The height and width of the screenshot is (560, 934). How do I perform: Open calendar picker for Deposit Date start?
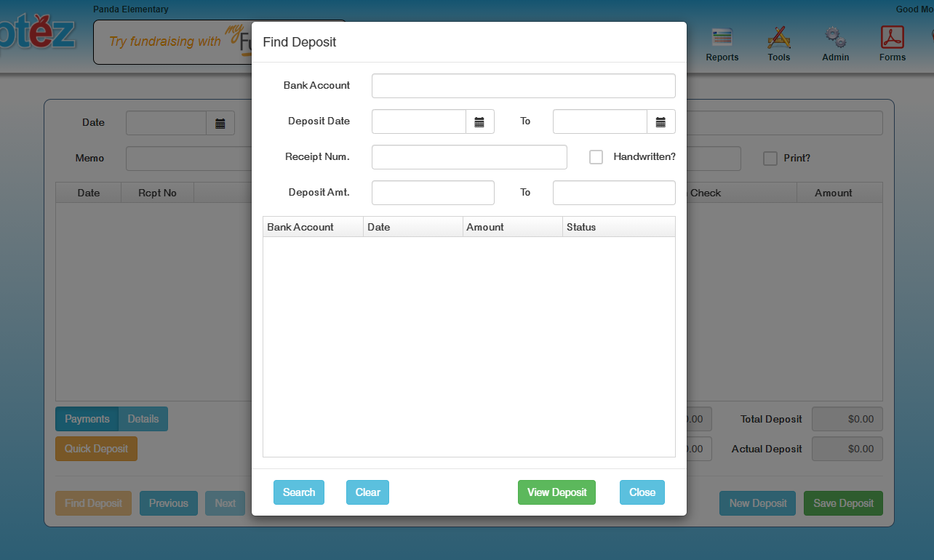point(479,121)
